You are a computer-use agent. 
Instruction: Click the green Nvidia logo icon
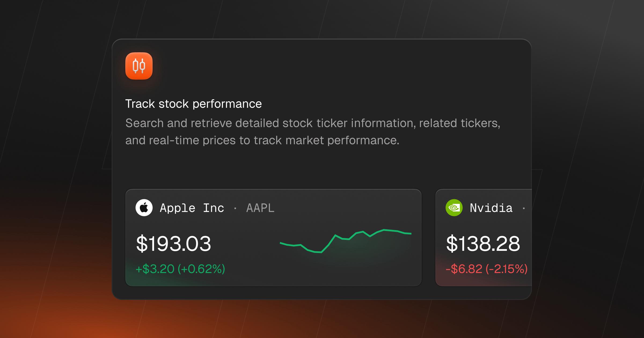(454, 208)
